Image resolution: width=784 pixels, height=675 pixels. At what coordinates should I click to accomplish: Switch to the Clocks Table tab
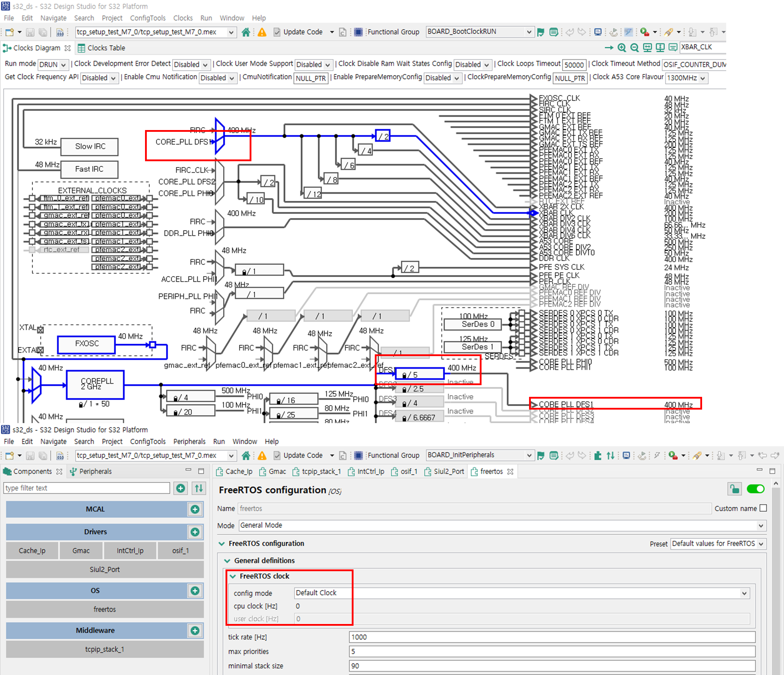(101, 48)
